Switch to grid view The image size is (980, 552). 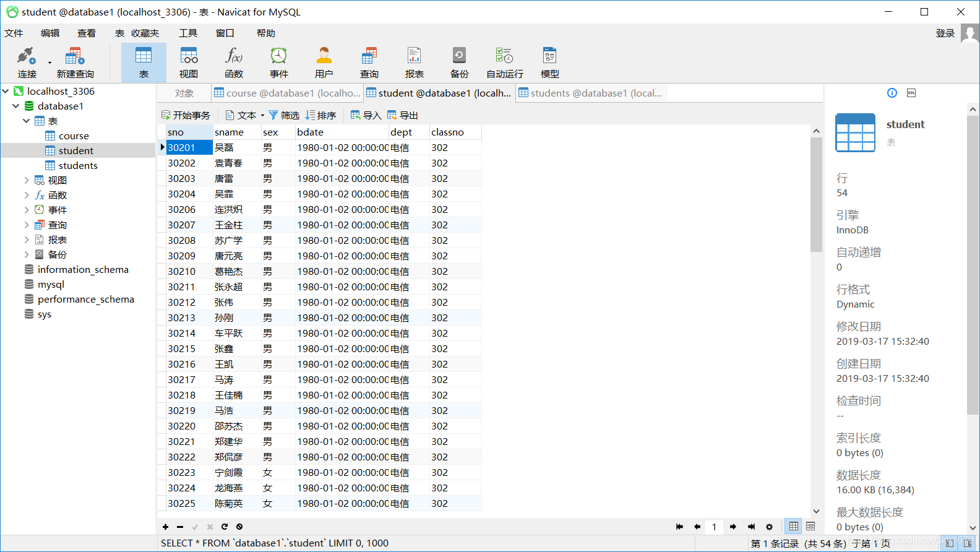click(794, 526)
